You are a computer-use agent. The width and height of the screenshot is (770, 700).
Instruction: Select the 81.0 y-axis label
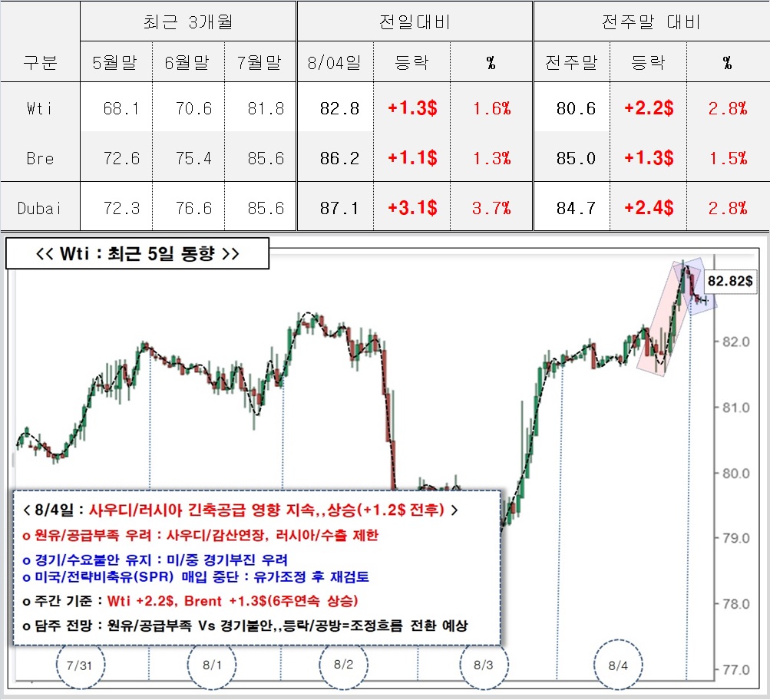point(735,408)
